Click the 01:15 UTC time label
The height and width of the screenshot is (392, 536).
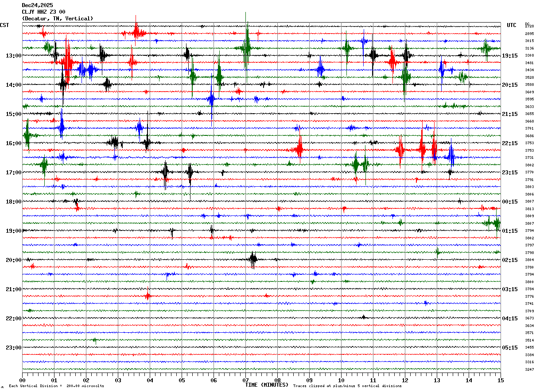click(510, 231)
